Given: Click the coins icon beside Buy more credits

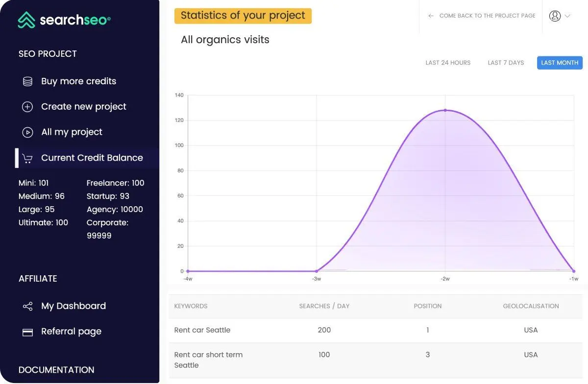Looking at the screenshot, I should tap(28, 81).
